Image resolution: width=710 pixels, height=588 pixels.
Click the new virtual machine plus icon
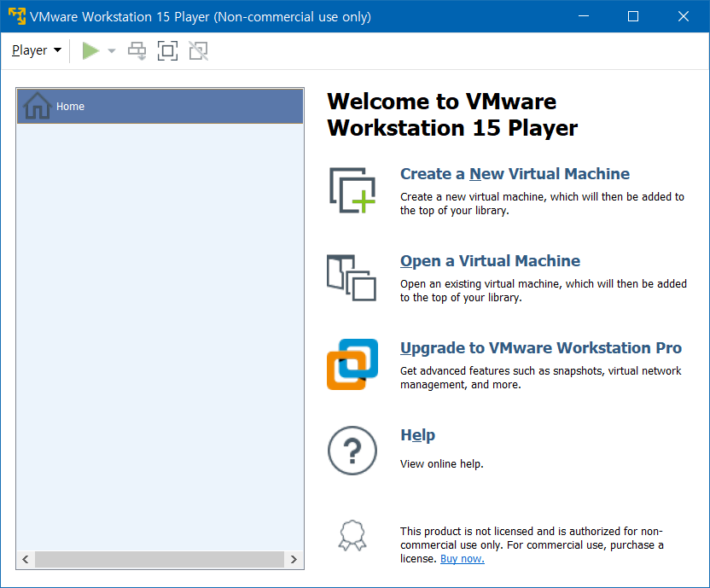[x=352, y=190]
